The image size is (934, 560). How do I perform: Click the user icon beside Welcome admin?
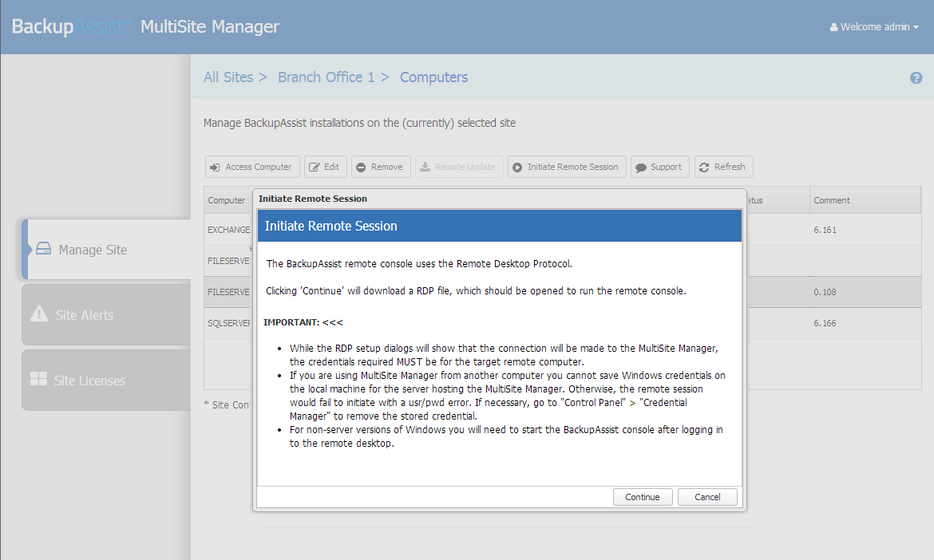point(834,27)
